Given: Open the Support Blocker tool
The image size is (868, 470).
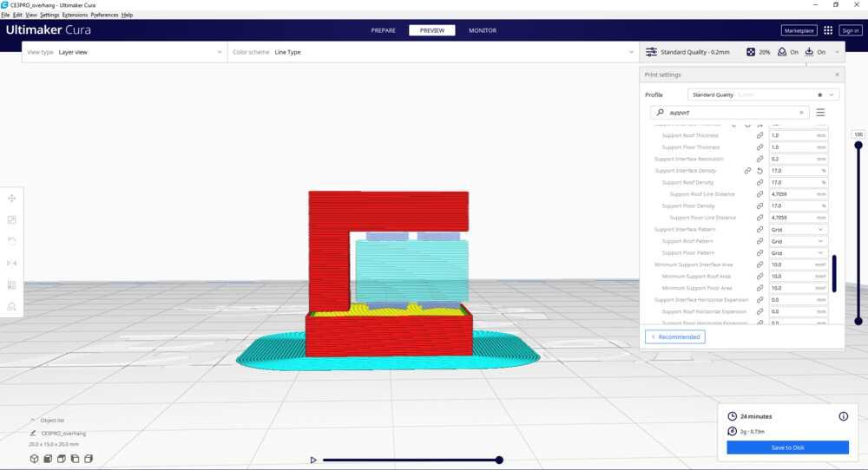Looking at the screenshot, I should click(x=12, y=306).
